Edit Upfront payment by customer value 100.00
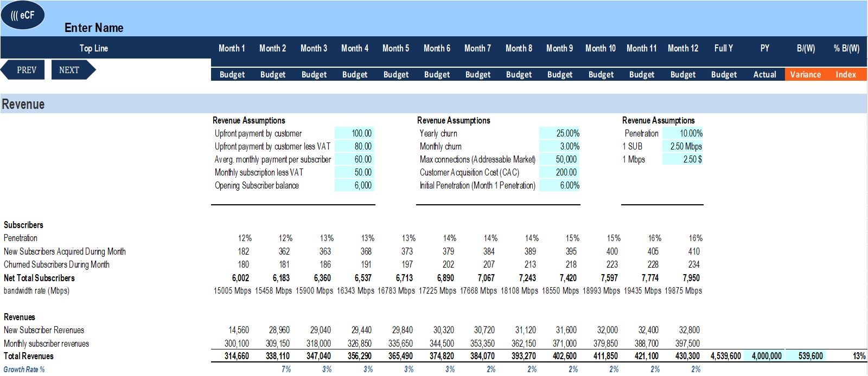 click(x=355, y=133)
